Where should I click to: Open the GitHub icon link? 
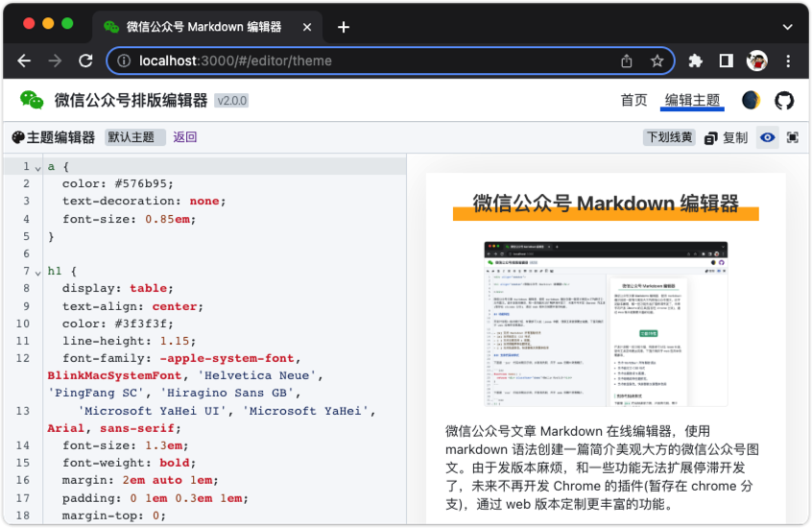click(784, 100)
